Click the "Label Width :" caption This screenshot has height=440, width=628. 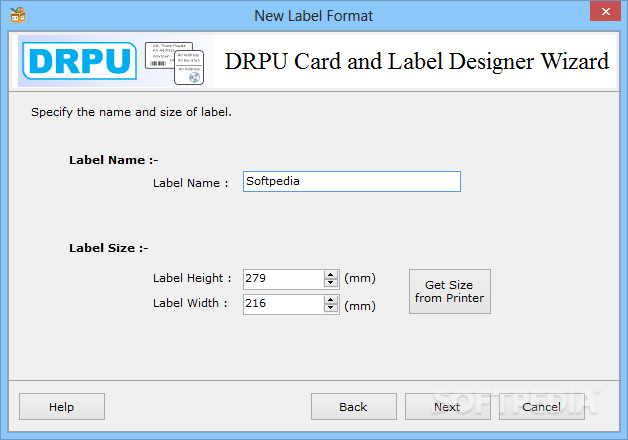coord(190,303)
